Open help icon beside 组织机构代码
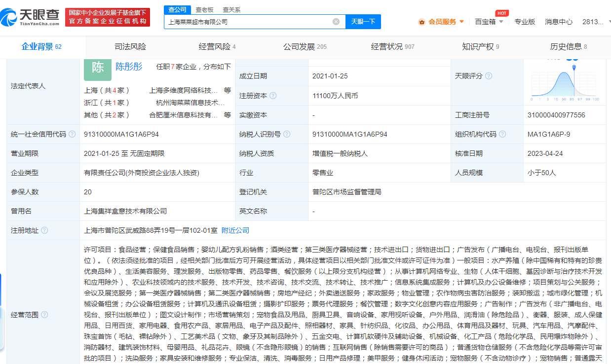The width and height of the screenshot is (611, 364). 502,134
